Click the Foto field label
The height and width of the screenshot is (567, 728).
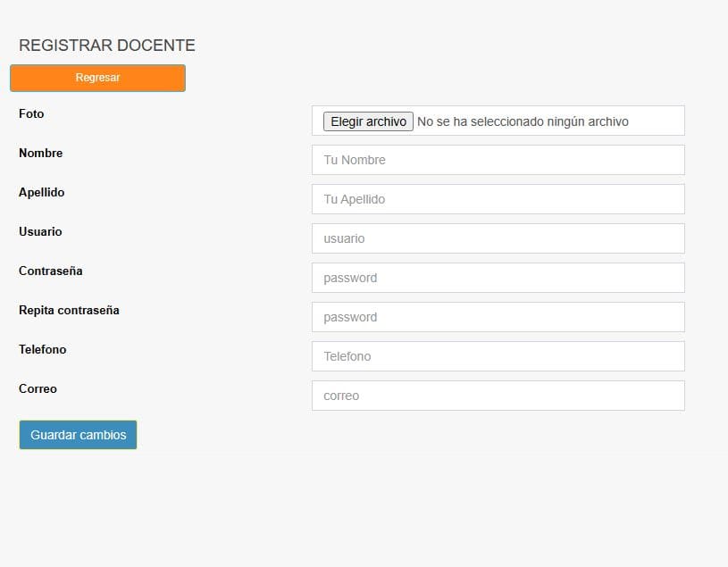coord(31,114)
